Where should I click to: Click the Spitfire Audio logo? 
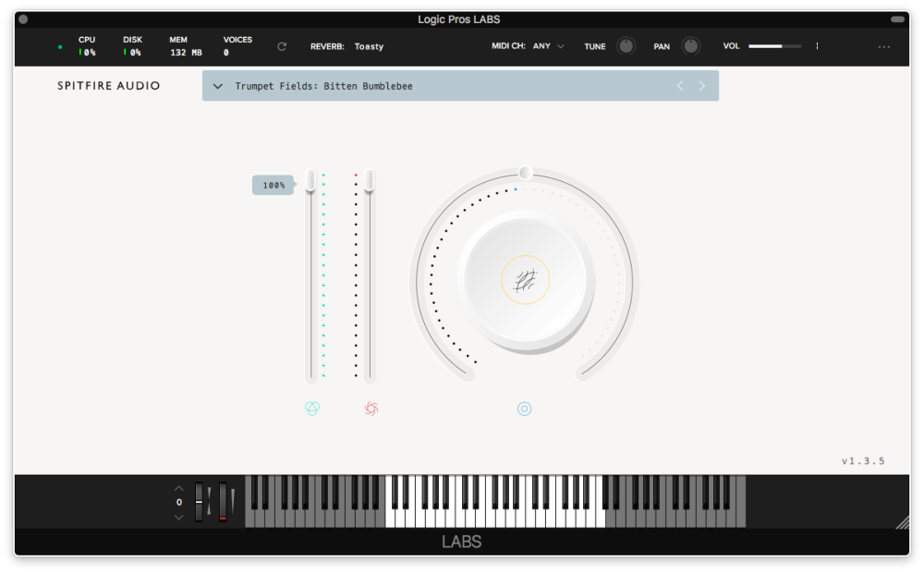click(108, 85)
